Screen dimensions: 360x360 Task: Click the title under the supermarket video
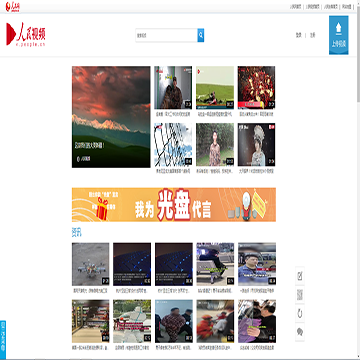tap(90, 348)
